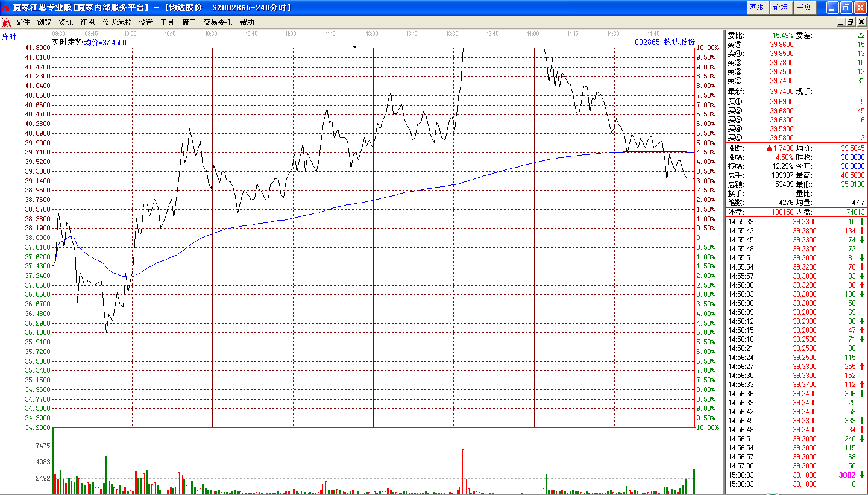Click the 卖② price 39.7500
Image resolution: width=868 pixels, height=495 pixels.
click(782, 72)
